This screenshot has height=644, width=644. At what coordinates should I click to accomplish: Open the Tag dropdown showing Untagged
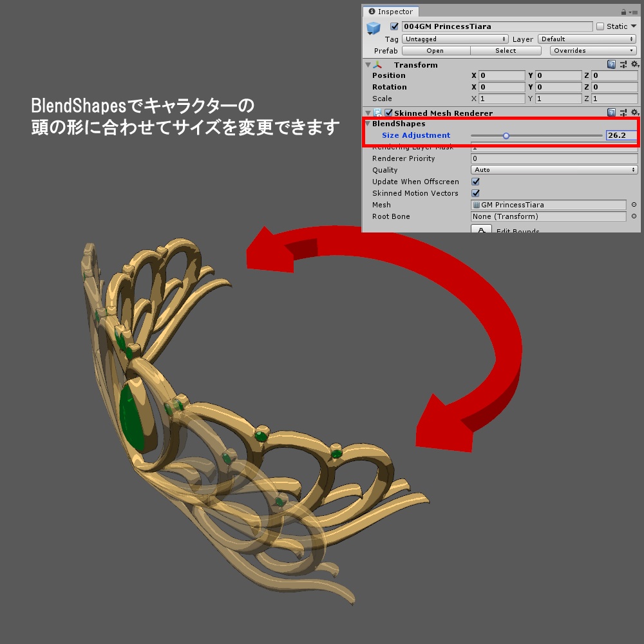click(455, 39)
